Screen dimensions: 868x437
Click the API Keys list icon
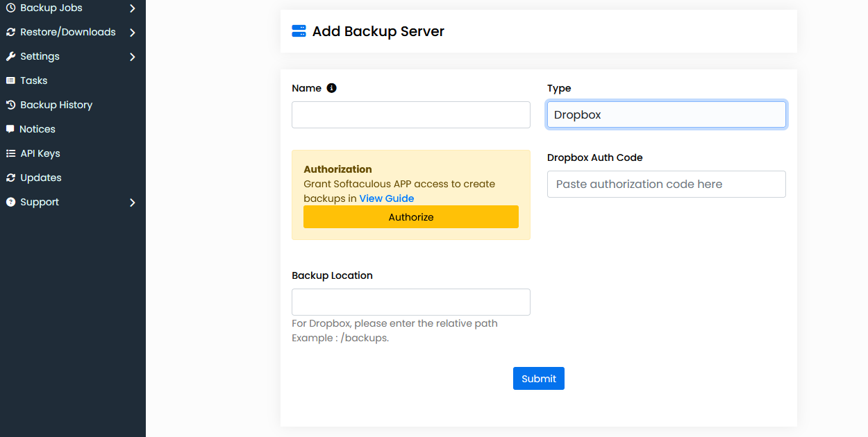[10, 153]
